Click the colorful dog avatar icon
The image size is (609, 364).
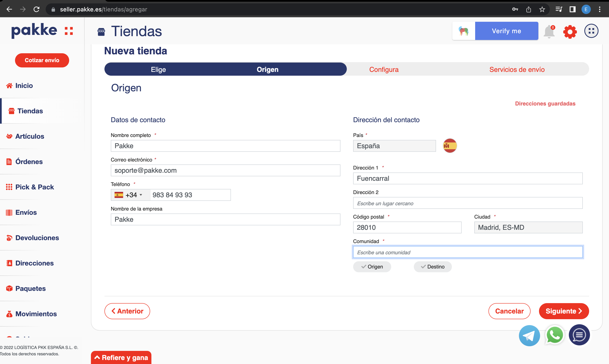pos(464,31)
